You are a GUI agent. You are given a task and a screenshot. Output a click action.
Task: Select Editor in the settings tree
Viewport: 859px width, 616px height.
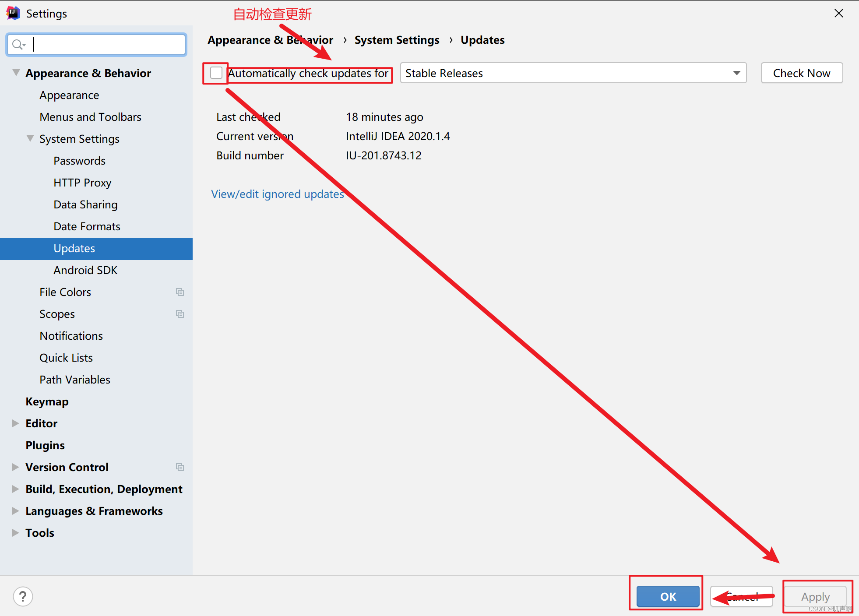pyautogui.click(x=41, y=423)
